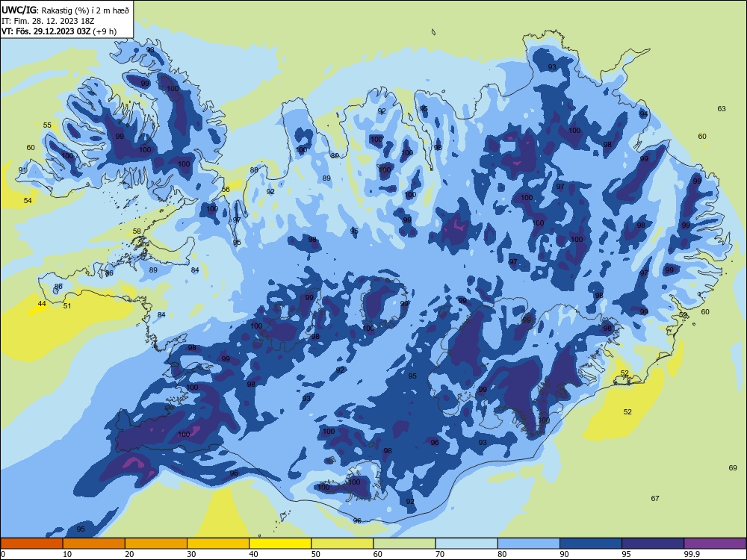
Task: Select the humidity value 58 on the map
Action: point(137,231)
